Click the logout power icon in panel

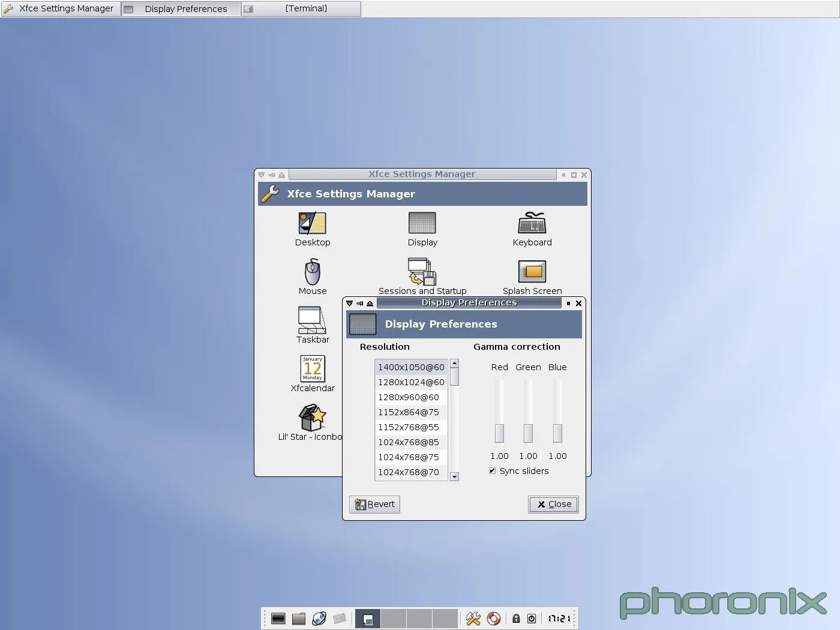pyautogui.click(x=532, y=619)
